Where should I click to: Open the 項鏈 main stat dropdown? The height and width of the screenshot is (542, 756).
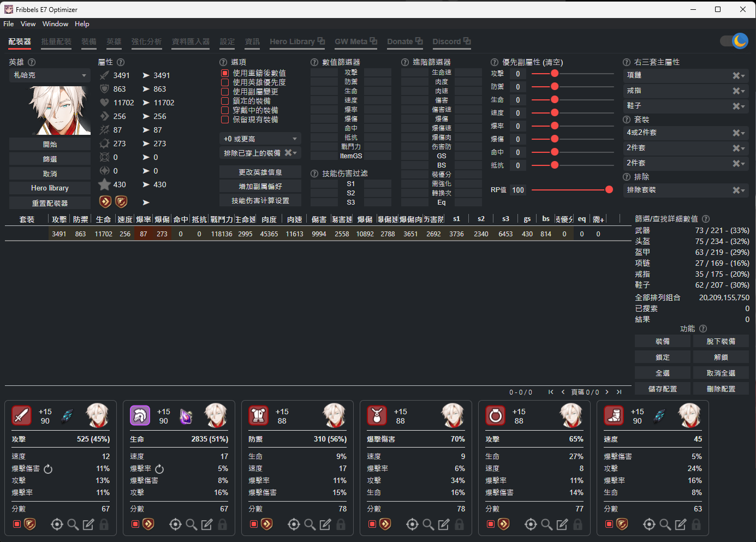click(x=685, y=75)
